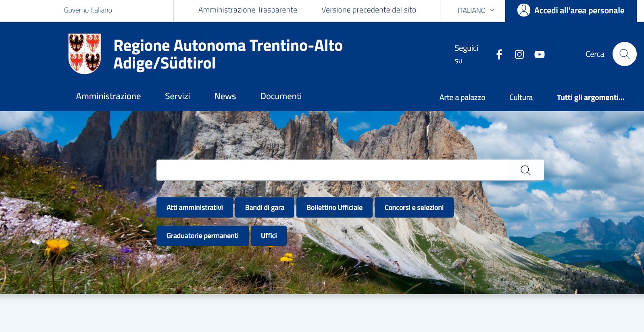Click the magnifier icon inside the search bar

[525, 170]
